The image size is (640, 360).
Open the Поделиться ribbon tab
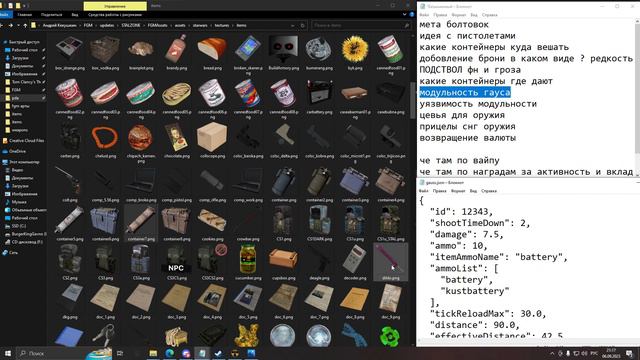51,15
